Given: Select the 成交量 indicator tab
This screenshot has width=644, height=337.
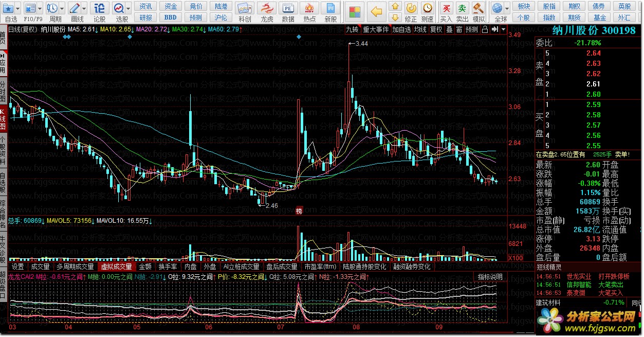Looking at the screenshot, I should [x=40, y=267].
